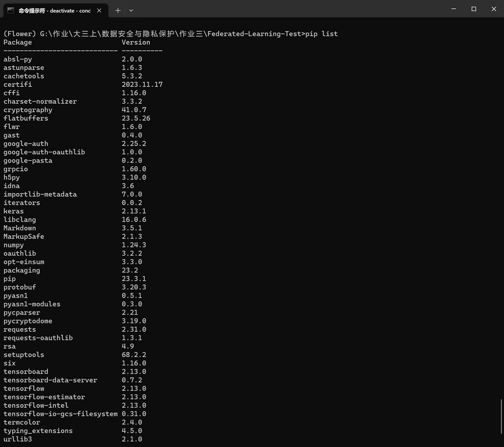Click the flwr package name

12,127
